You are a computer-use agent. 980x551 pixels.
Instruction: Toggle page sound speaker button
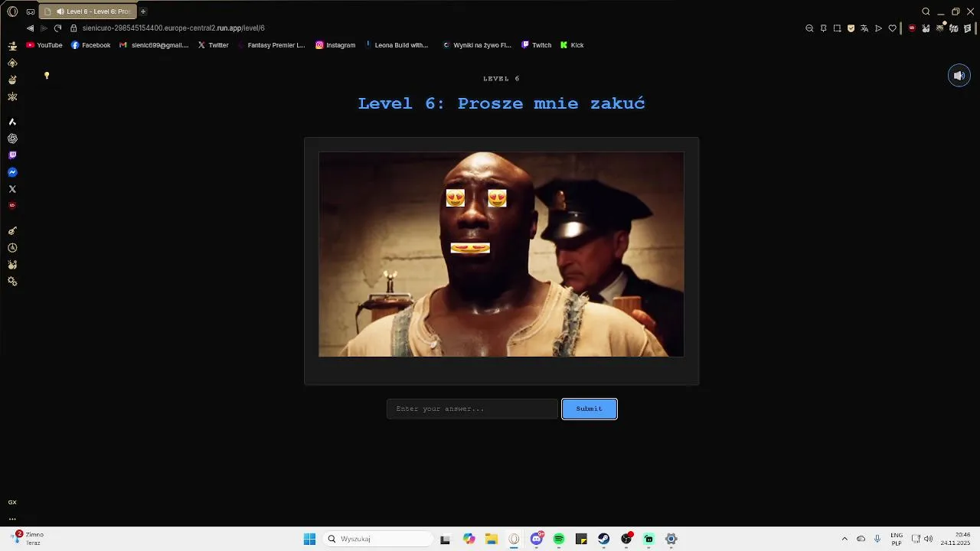(959, 76)
